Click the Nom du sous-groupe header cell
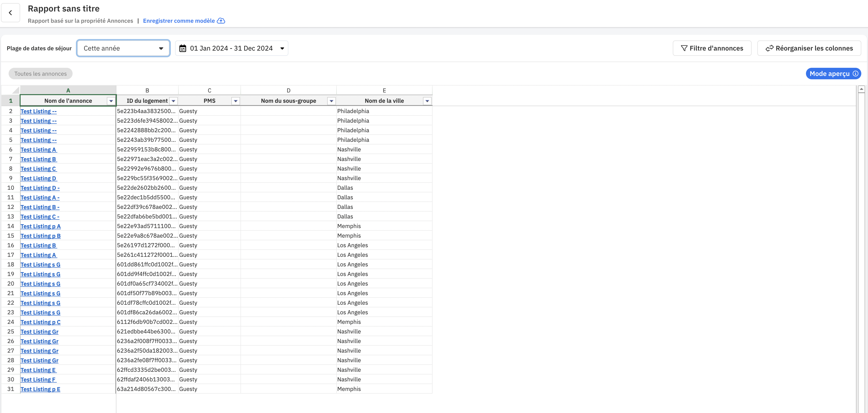The image size is (868, 413). tap(288, 101)
